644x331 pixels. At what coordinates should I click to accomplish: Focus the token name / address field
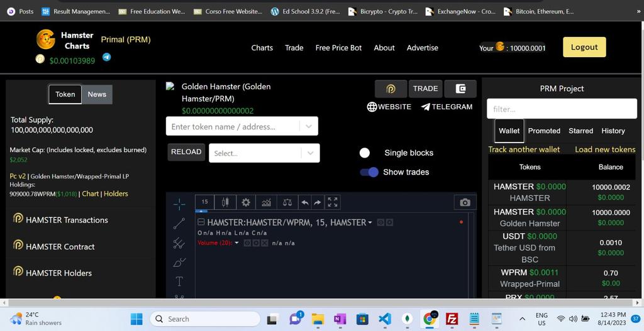(x=233, y=126)
